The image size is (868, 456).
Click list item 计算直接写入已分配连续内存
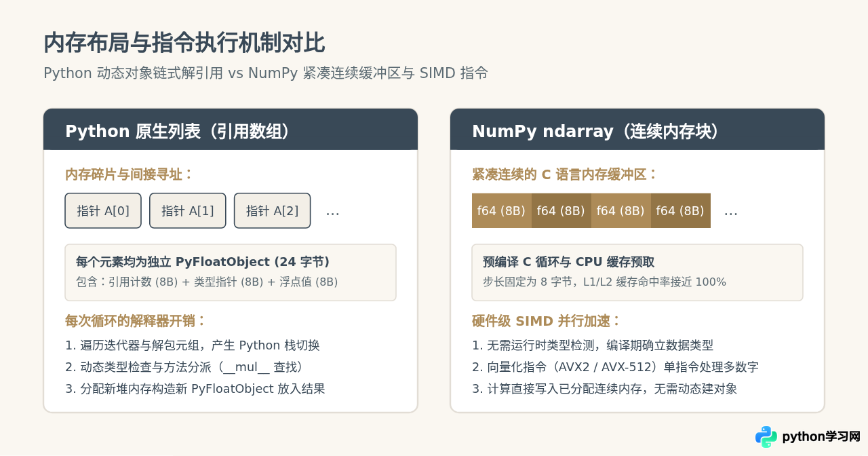(x=604, y=389)
